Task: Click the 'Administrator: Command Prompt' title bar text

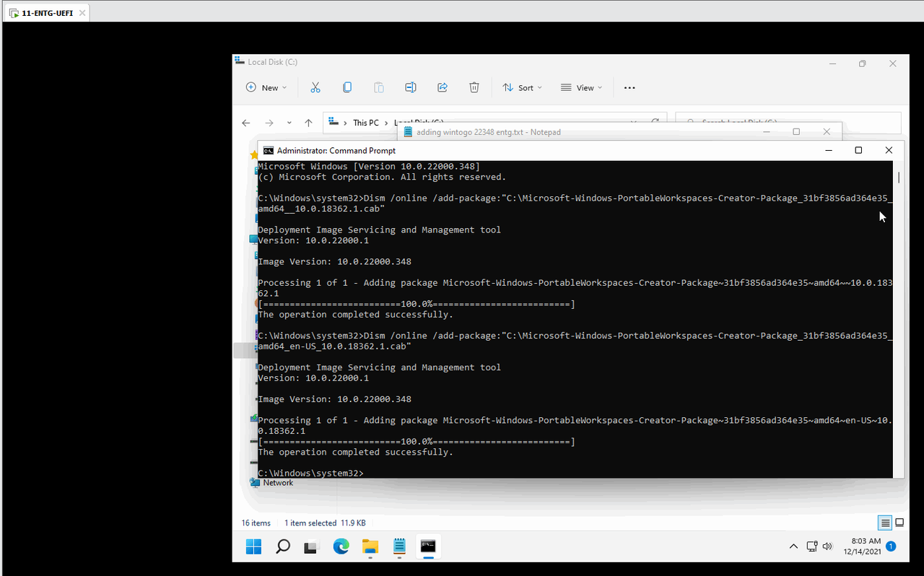Action: 336,151
